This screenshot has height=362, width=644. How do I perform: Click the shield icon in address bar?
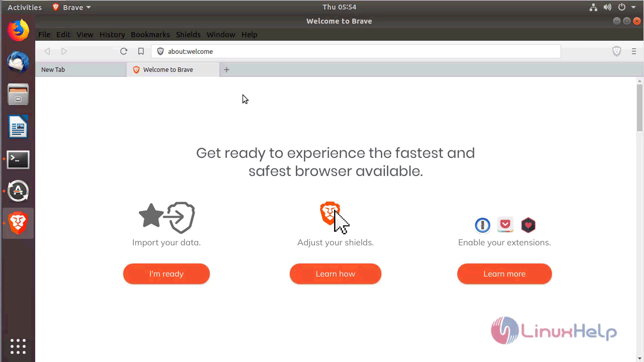tap(160, 51)
